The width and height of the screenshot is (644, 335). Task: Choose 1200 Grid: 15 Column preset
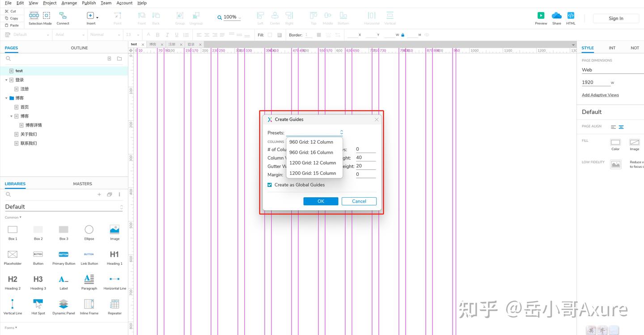(x=313, y=173)
